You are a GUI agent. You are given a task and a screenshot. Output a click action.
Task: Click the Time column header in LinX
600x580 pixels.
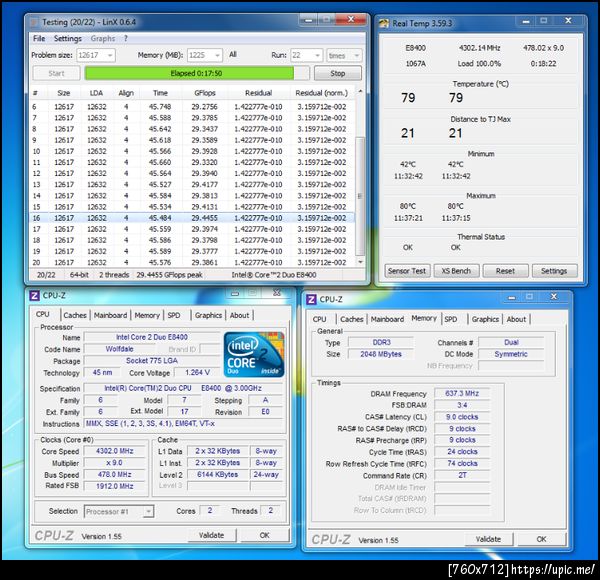[160, 93]
